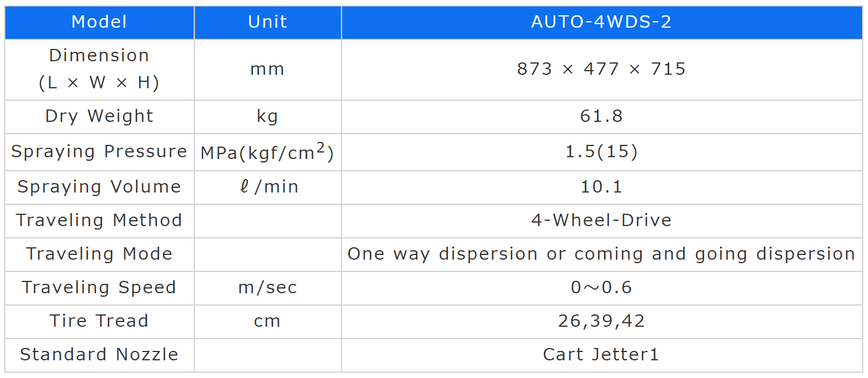Click the Dry Weight row label
This screenshot has height=378, width=868.
tap(99, 116)
